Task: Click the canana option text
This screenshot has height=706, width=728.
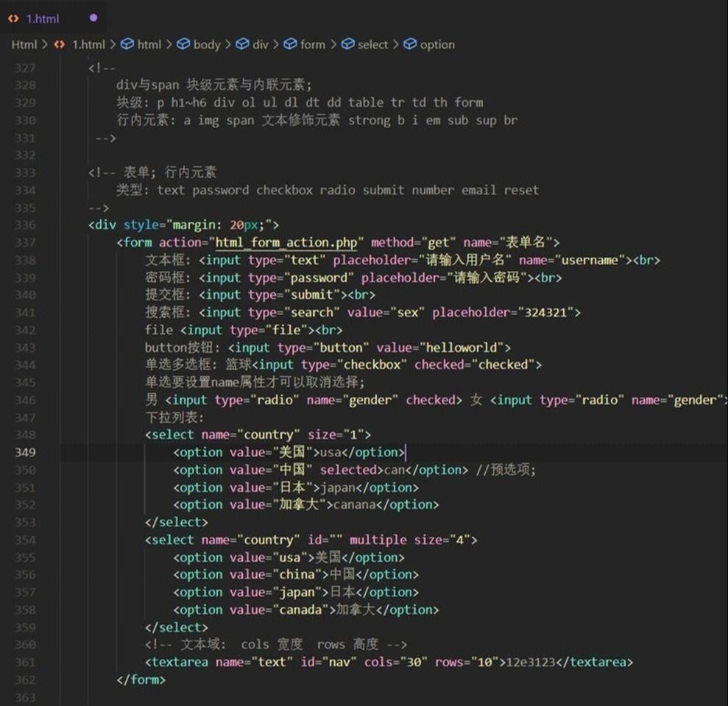Action: (354, 505)
